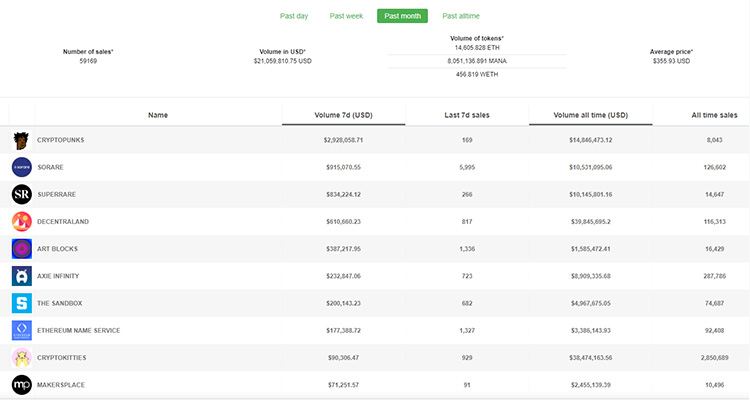750x400 pixels.
Task: Select the $355.93 USD average price
Action: click(671, 61)
